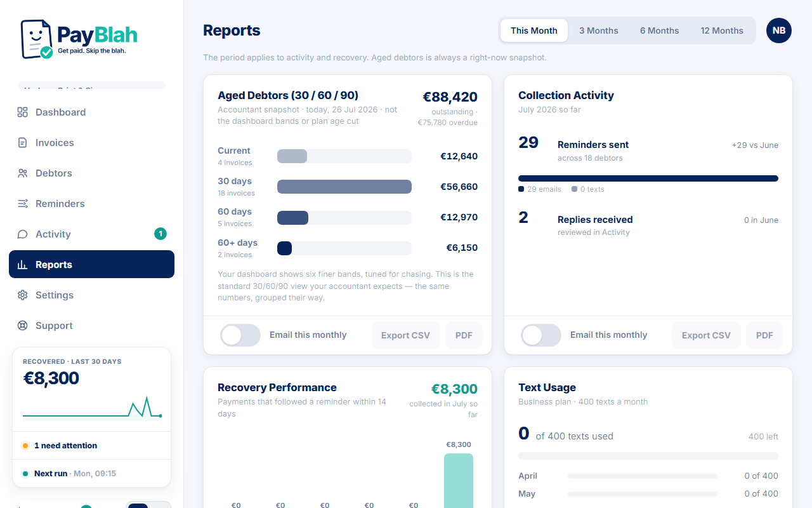Select the This Month period tab

pyautogui.click(x=534, y=30)
